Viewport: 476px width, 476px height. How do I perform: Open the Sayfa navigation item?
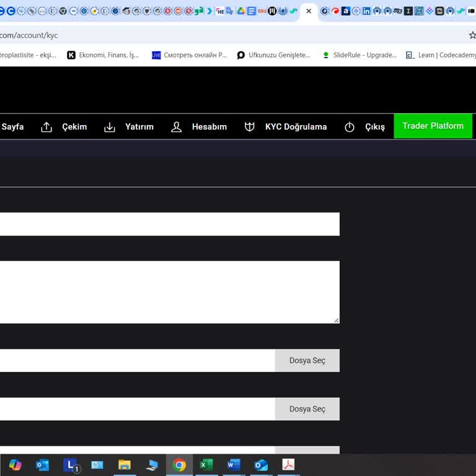point(12,126)
